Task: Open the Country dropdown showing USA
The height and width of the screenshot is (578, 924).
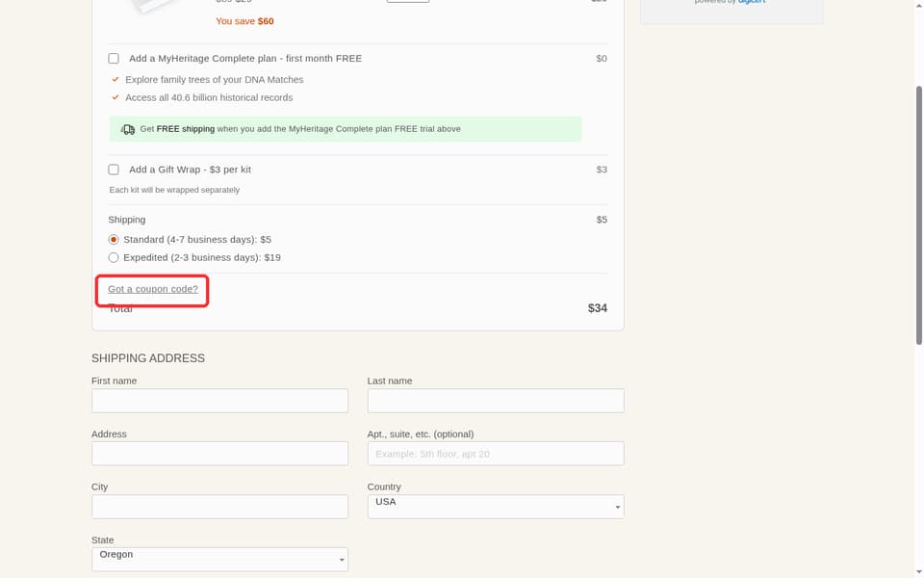Action: pyautogui.click(x=496, y=507)
